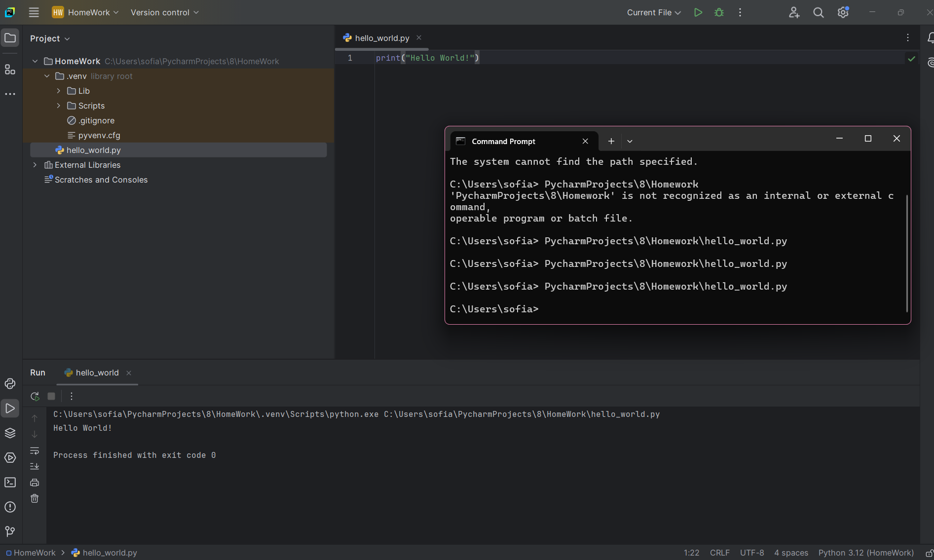Open Run panel more options
This screenshot has height=560, width=934.
(x=72, y=396)
